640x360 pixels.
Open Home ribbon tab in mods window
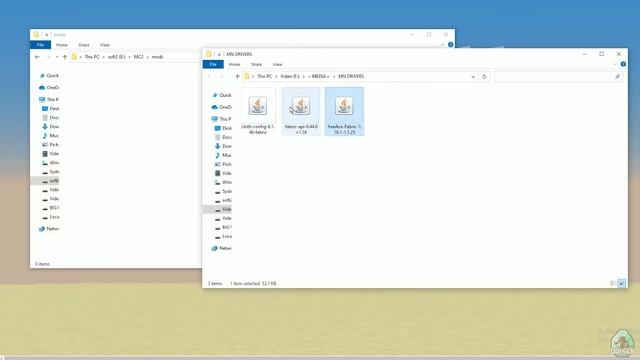pos(62,45)
